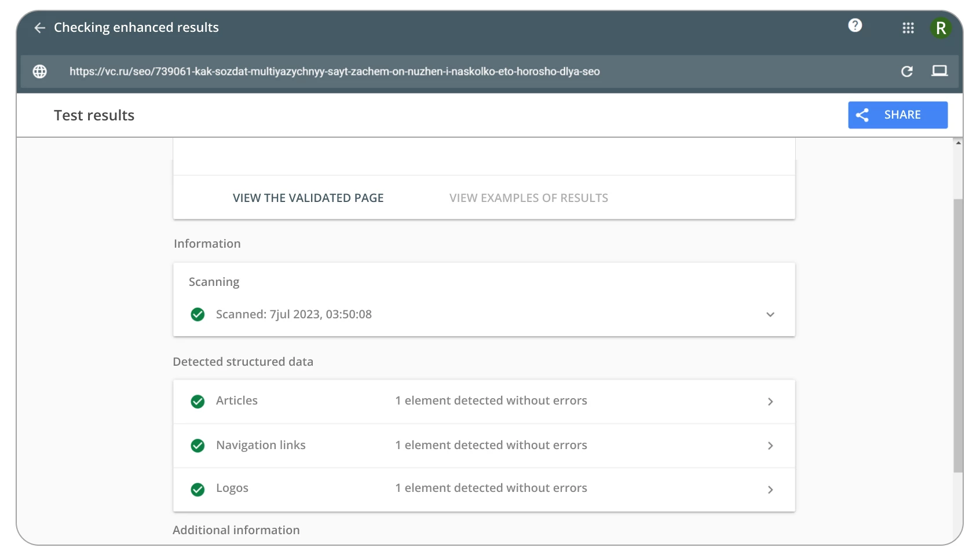
Task: Click the globe icon beside the URL
Action: click(40, 71)
